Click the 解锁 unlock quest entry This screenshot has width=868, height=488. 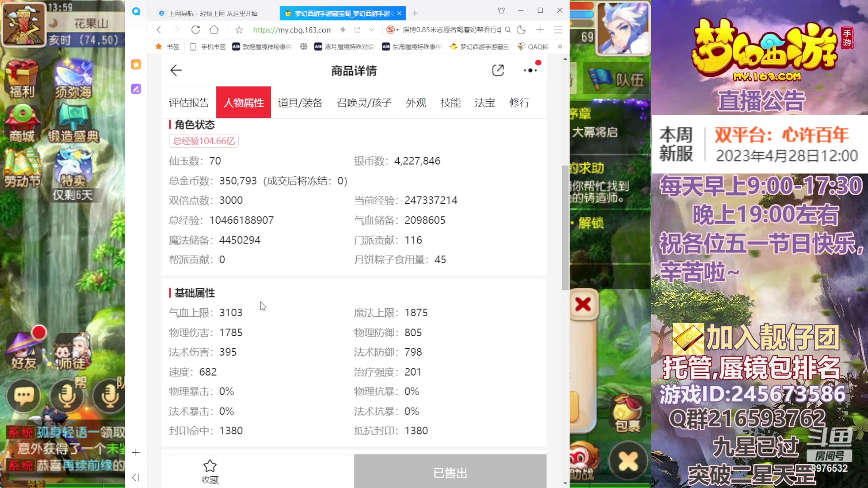click(x=591, y=223)
